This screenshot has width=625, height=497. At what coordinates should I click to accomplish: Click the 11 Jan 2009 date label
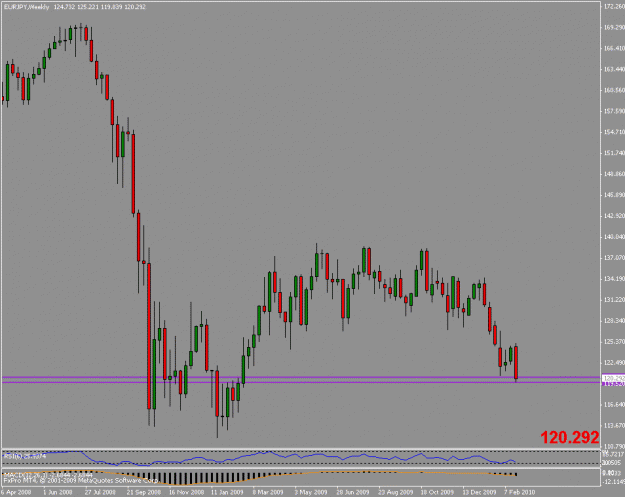[227, 492]
